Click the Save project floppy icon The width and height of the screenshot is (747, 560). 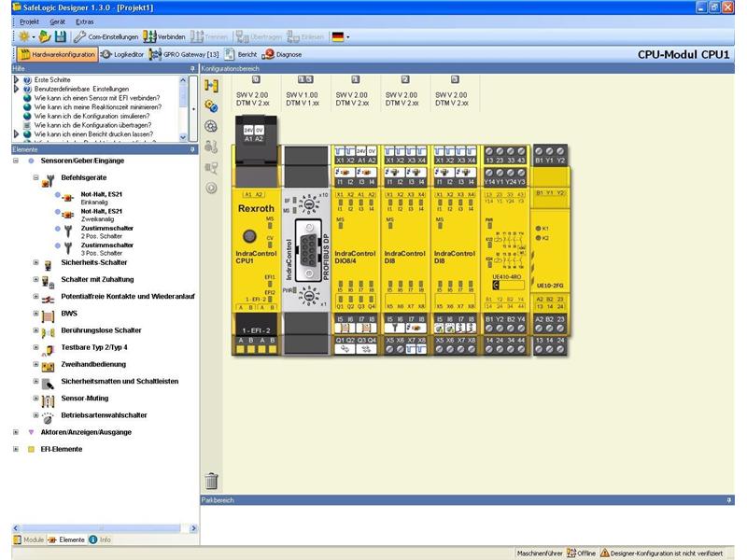[x=60, y=36]
